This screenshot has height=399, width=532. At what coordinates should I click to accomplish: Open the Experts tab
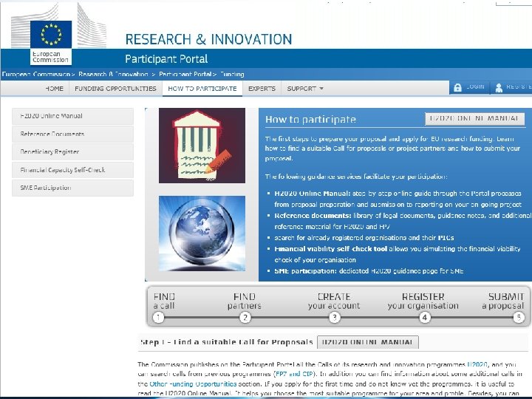[262, 89]
